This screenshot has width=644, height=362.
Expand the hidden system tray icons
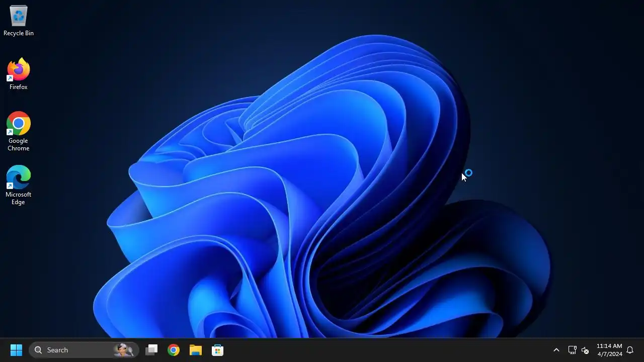tap(556, 350)
